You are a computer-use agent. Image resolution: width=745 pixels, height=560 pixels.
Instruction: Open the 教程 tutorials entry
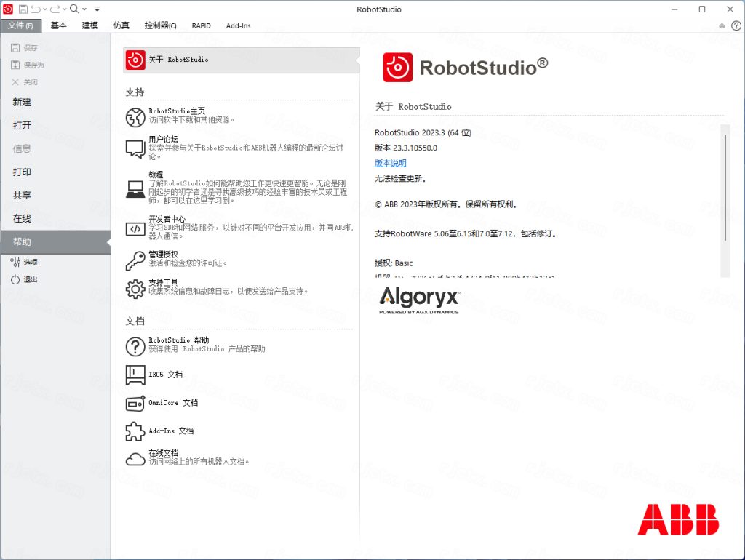click(156, 175)
